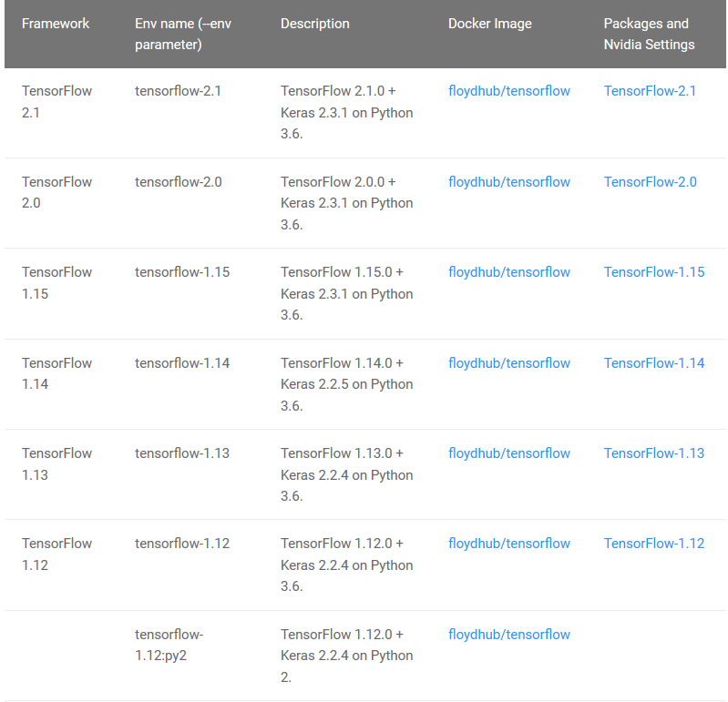The width and height of the screenshot is (728, 702).
Task: Click the tensorflow-2.1 env name cell
Action: [178, 91]
